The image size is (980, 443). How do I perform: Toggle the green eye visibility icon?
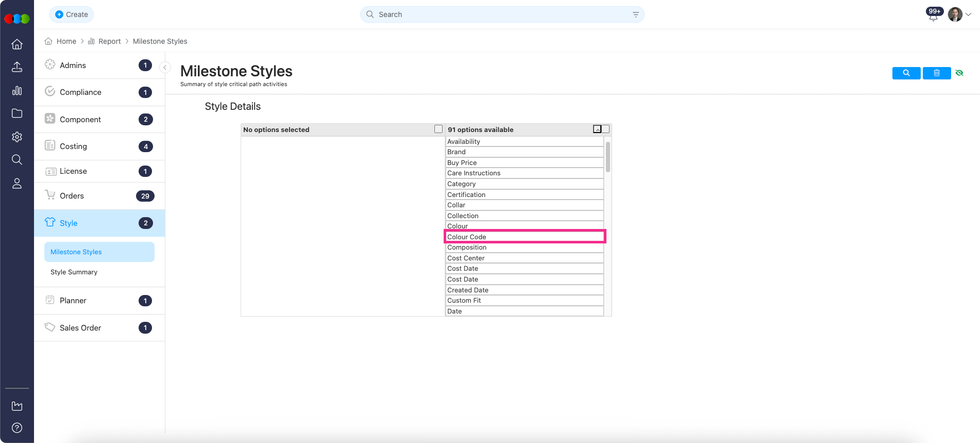[x=959, y=73]
